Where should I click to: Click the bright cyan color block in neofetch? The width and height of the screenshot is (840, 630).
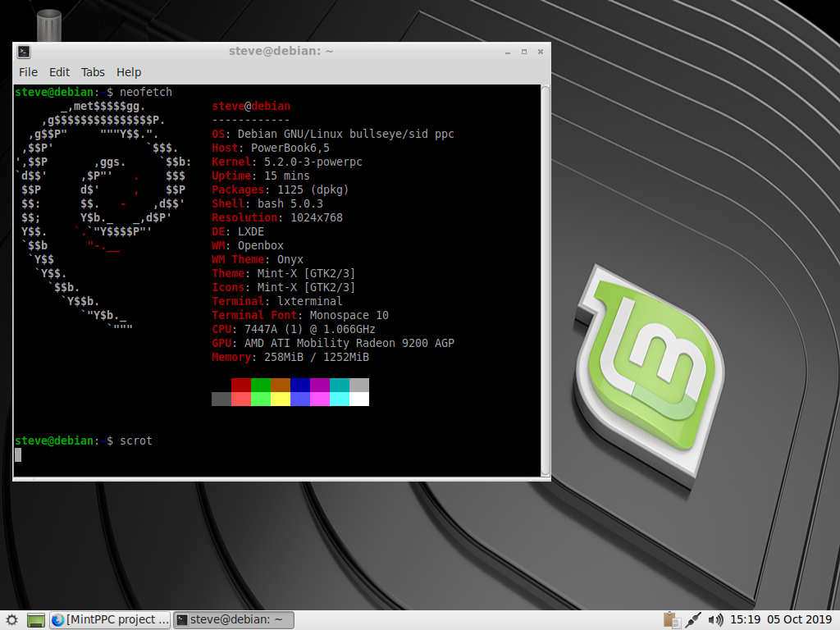tap(340, 399)
